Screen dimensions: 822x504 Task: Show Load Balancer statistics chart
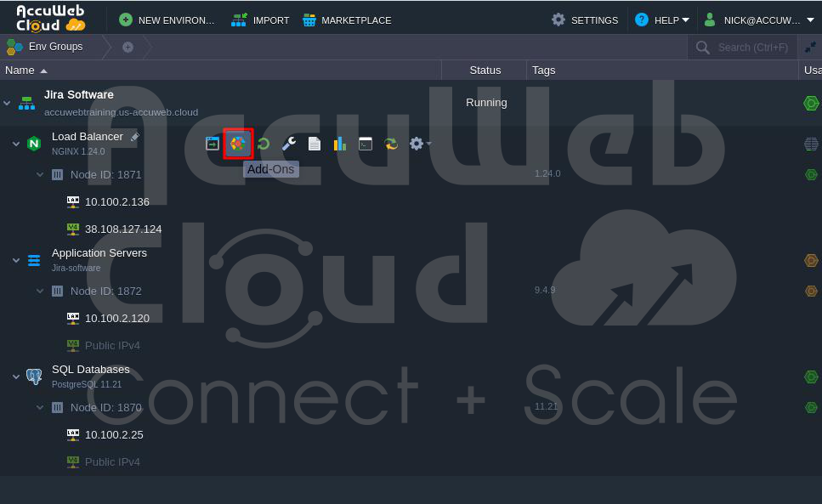point(340,144)
